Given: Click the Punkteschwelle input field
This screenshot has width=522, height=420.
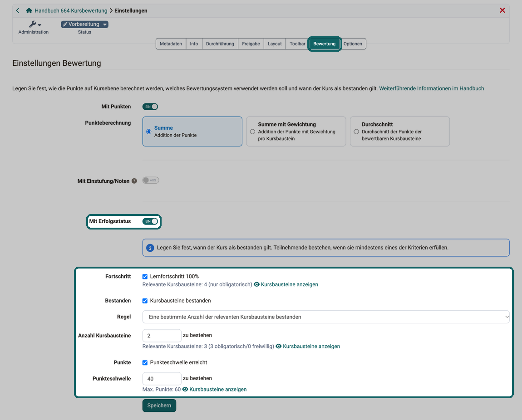Looking at the screenshot, I should (x=162, y=378).
